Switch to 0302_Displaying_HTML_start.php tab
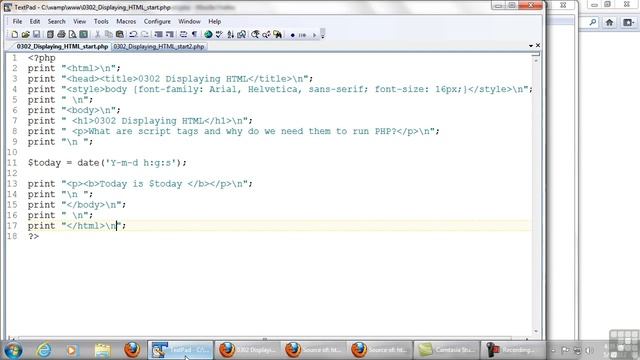 point(61,47)
